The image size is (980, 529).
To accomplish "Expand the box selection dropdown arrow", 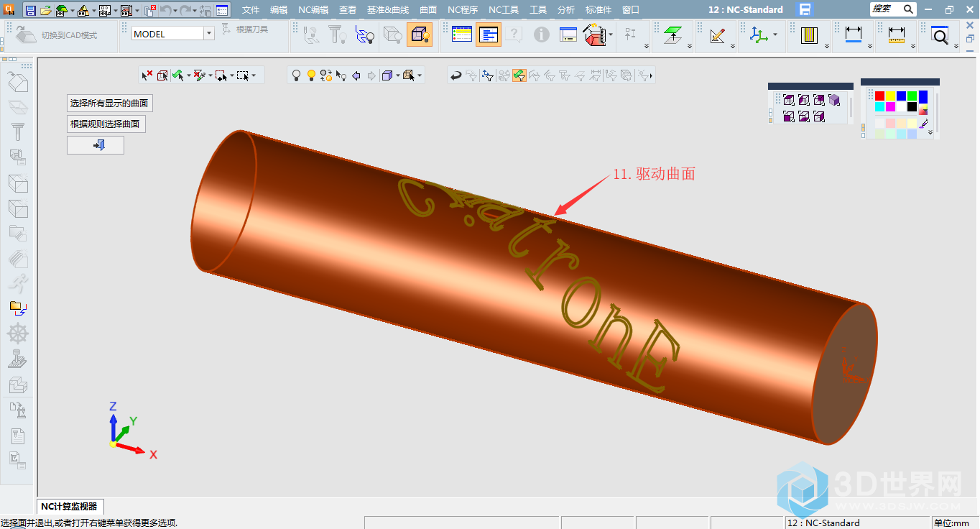I will [253, 75].
